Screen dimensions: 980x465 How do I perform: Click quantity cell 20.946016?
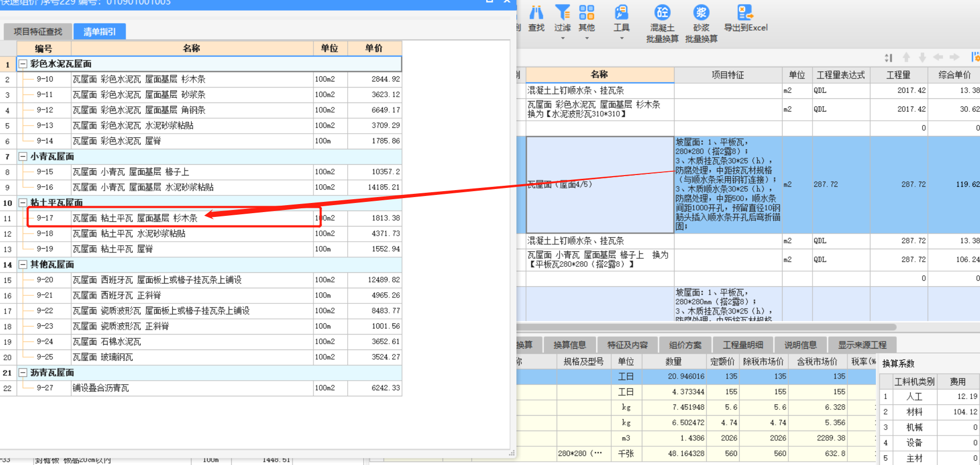click(x=674, y=377)
